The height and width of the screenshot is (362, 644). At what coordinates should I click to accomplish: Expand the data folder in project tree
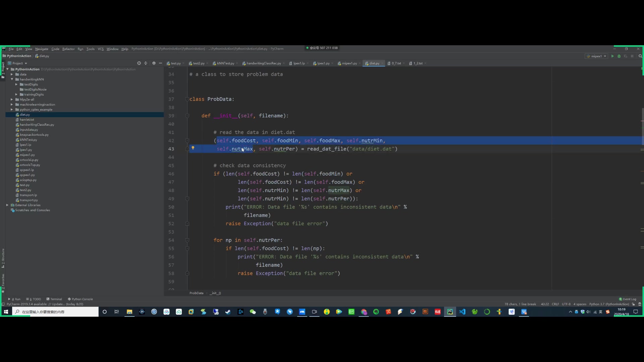pos(12,74)
